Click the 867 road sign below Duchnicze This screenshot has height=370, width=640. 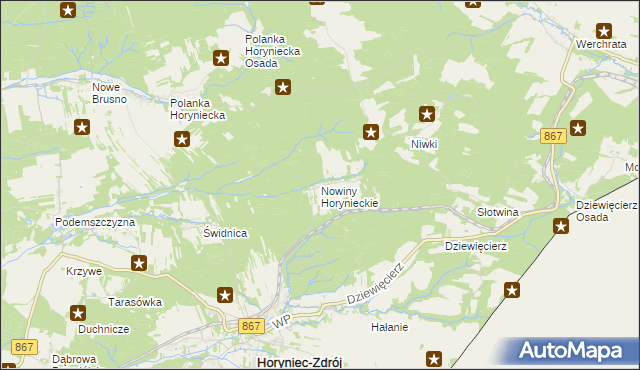click(x=24, y=347)
